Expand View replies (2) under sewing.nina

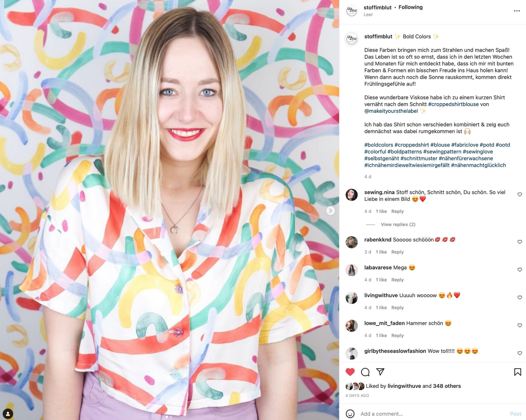(398, 224)
